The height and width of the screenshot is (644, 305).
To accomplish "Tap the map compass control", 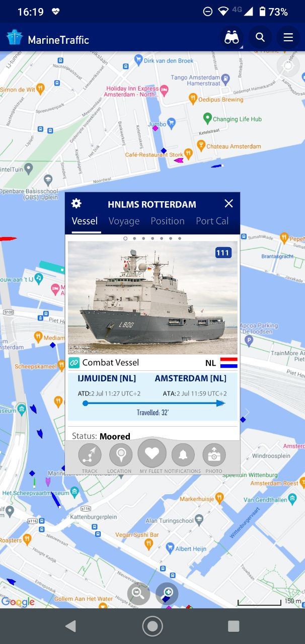I will click(x=288, y=66).
